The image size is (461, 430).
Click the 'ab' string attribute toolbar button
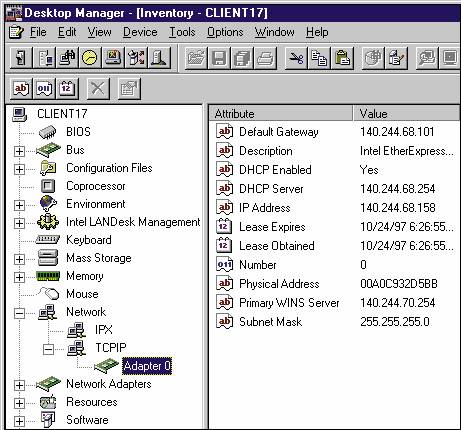[21, 89]
